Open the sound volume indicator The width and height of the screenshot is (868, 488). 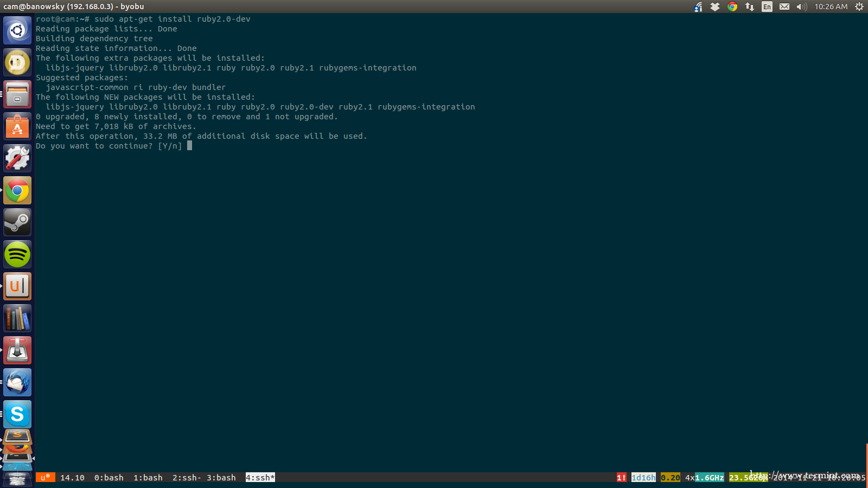coord(802,7)
